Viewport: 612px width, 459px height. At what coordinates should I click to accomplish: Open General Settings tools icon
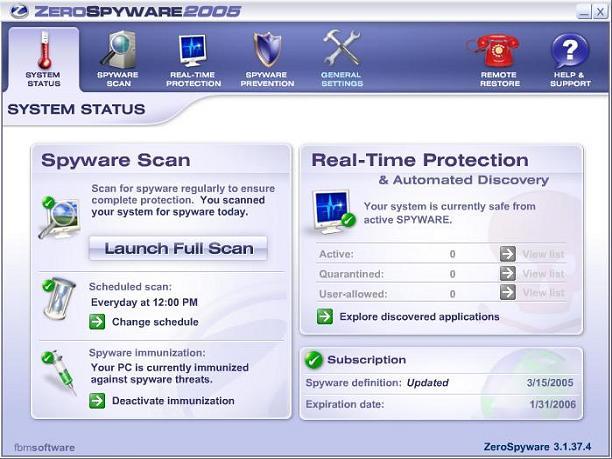point(341,50)
